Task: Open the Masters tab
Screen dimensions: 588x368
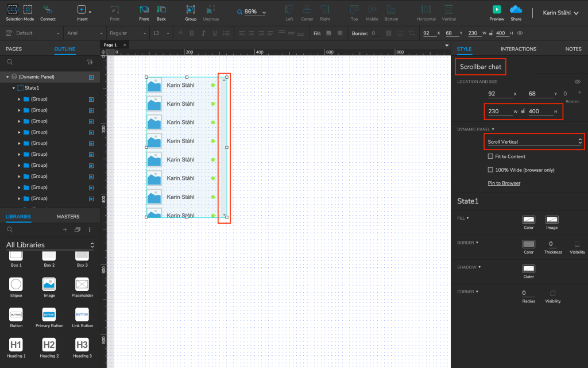Action: pyautogui.click(x=68, y=217)
